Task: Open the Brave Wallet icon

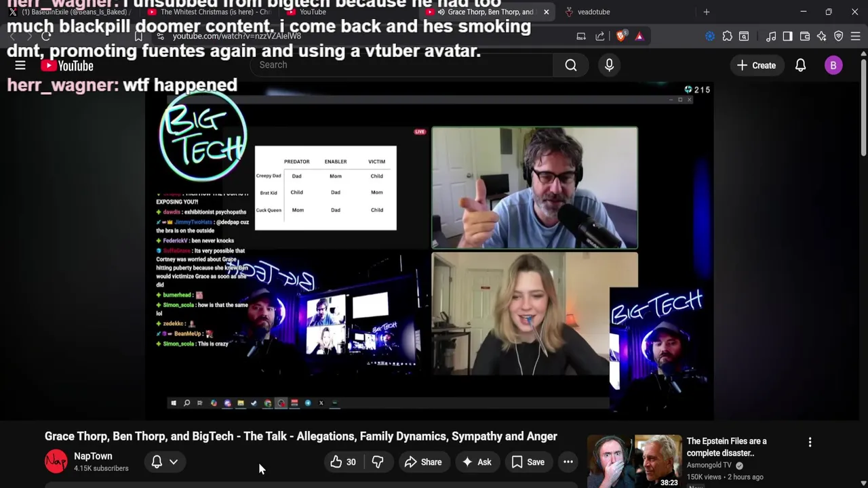Action: (805, 36)
